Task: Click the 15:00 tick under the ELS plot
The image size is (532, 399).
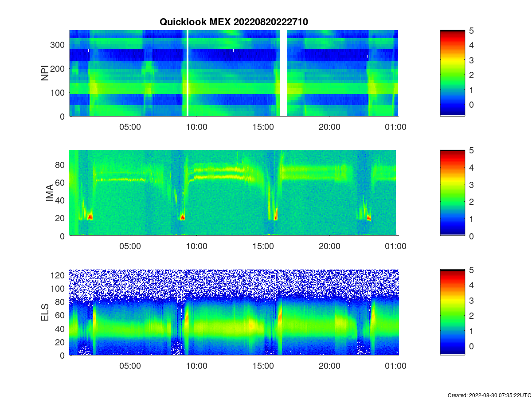Action: coord(263,366)
